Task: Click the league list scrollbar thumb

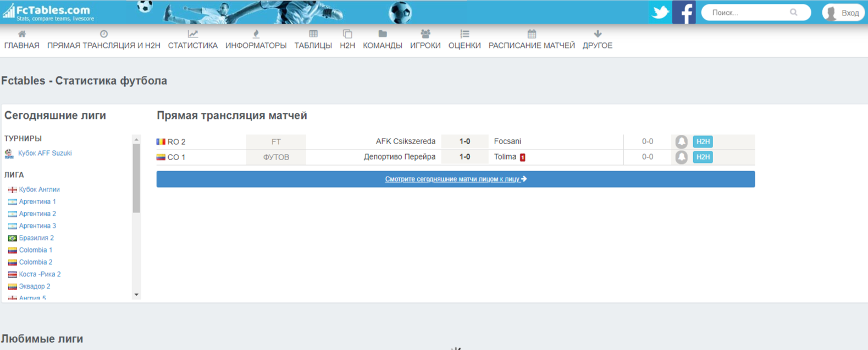Action: click(x=136, y=178)
